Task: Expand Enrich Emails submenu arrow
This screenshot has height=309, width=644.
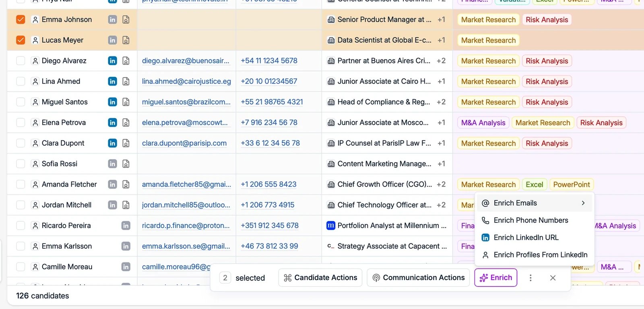Action: [583, 203]
